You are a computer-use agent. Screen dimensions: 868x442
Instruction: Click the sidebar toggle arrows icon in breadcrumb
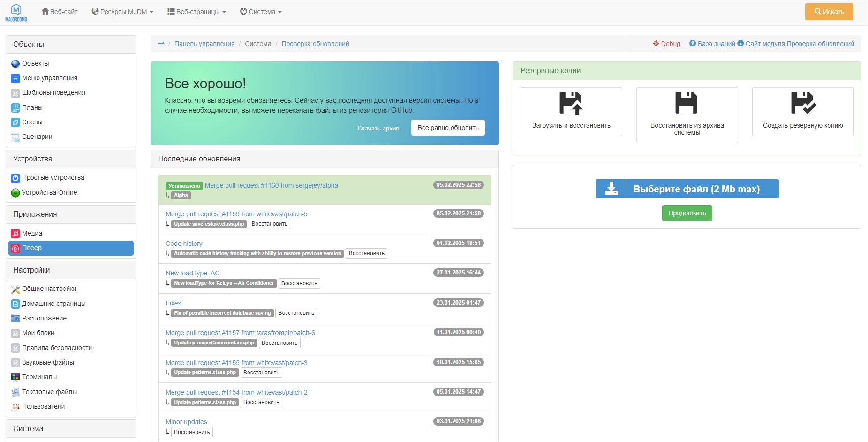pyautogui.click(x=161, y=44)
